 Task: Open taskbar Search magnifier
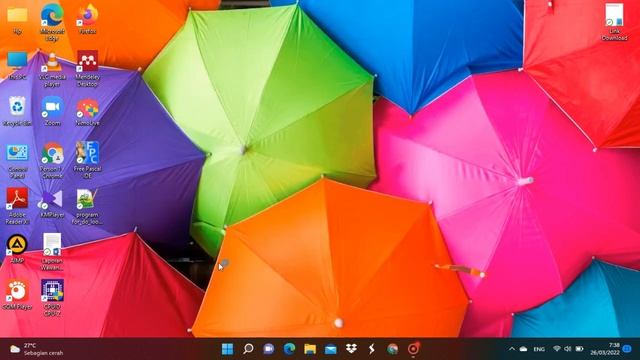click(x=248, y=349)
